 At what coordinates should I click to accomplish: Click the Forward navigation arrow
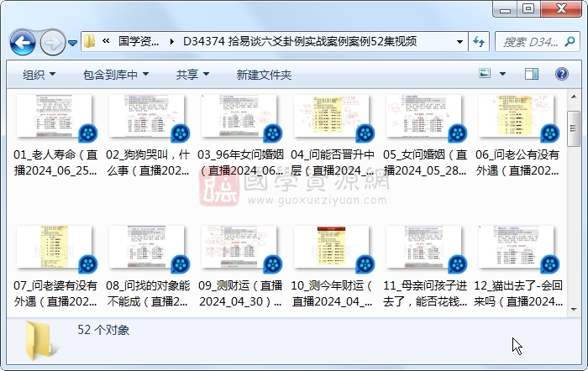[52, 42]
